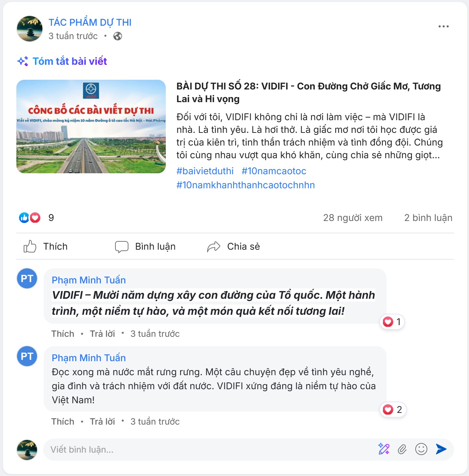Image resolution: width=469 pixels, height=476 pixels.
Task: Click the Chia sẻ arrow icon
Action: click(213, 247)
